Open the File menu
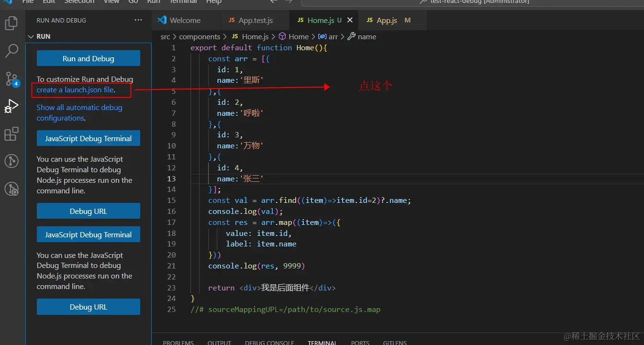 click(28, 2)
